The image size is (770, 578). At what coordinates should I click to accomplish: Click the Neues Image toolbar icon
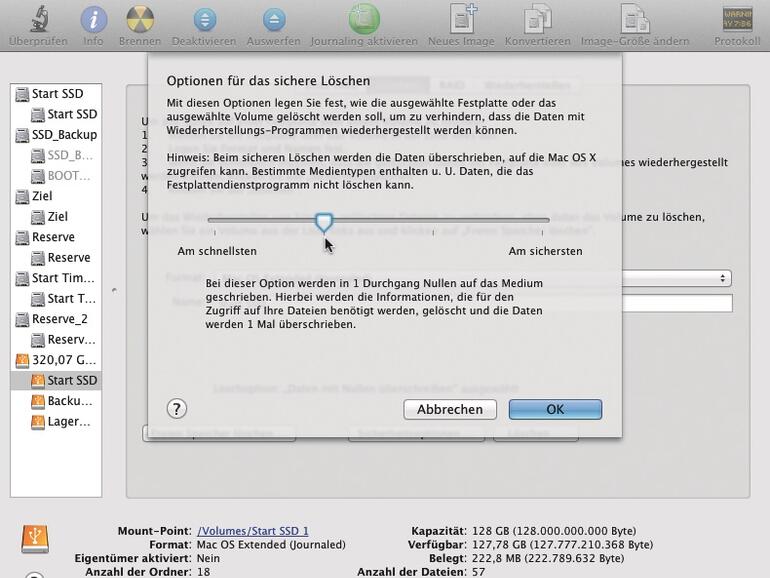(462, 19)
